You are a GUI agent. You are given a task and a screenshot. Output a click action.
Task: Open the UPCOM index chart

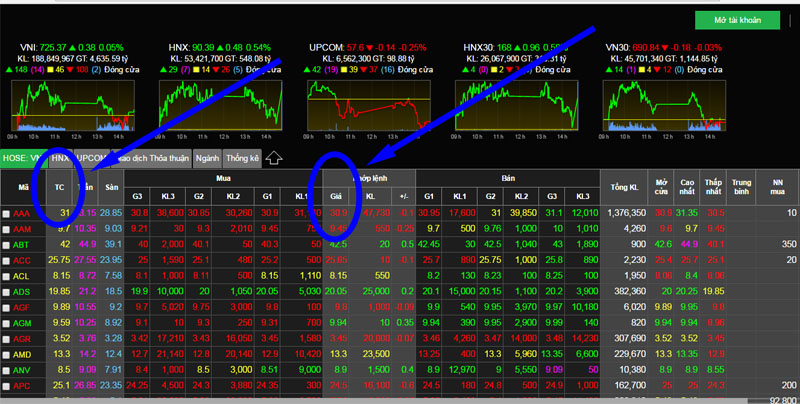point(368,106)
